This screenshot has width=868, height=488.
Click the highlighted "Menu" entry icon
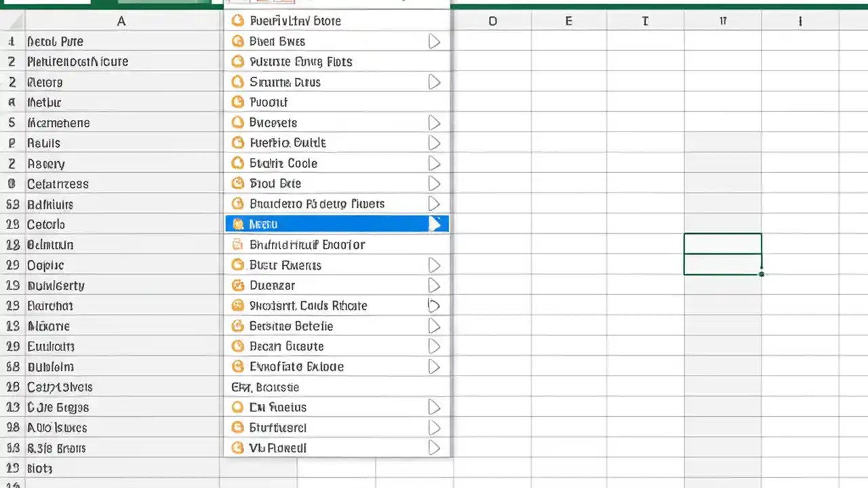(x=238, y=224)
